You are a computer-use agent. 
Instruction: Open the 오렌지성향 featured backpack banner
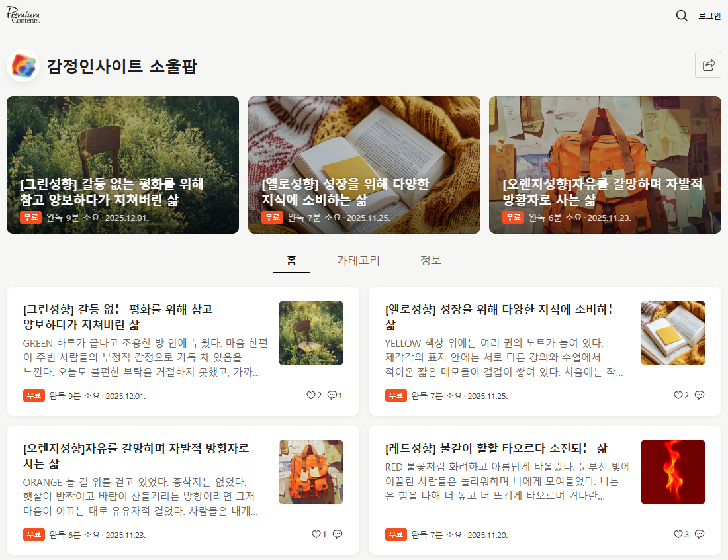(x=605, y=165)
